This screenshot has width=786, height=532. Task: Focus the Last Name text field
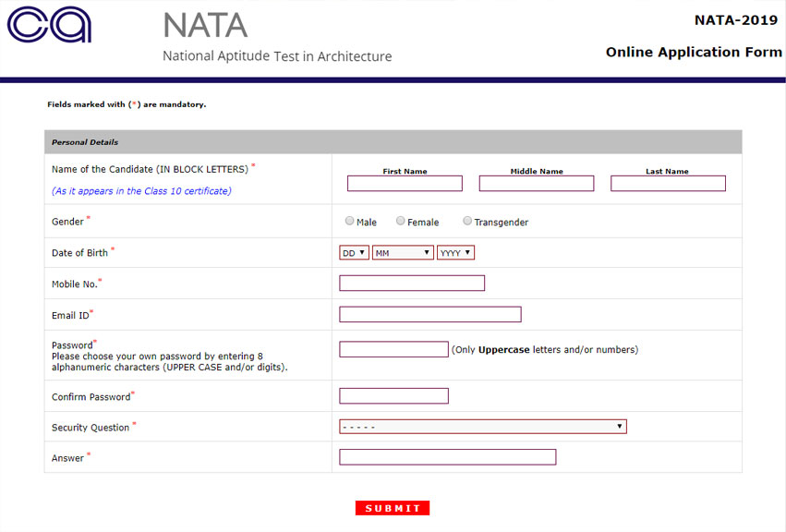point(668,183)
